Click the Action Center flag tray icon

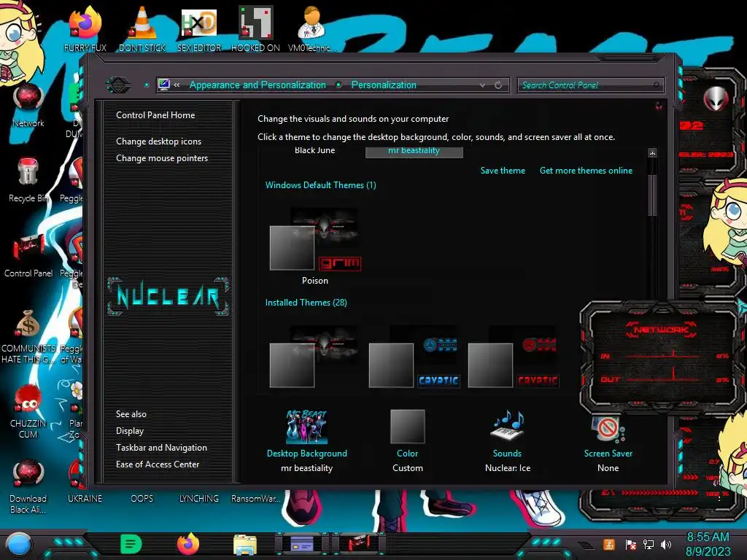point(631,544)
